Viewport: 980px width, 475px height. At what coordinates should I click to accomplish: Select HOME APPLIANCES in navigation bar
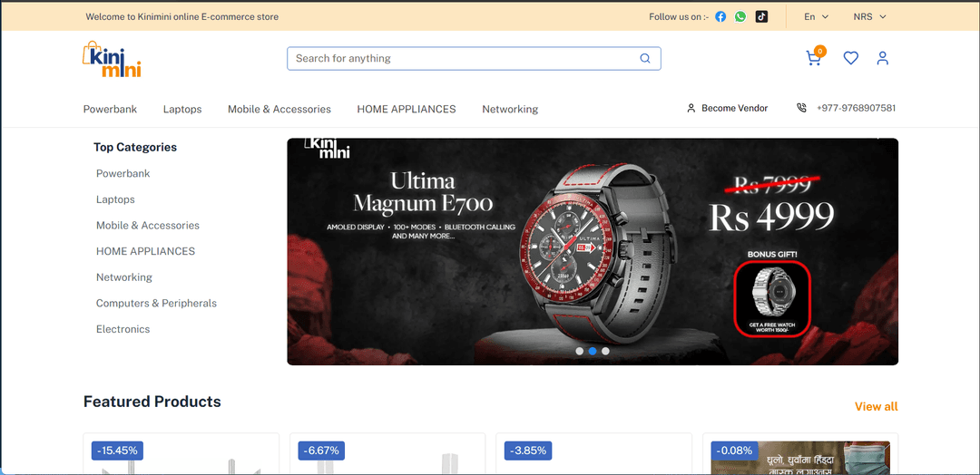point(407,109)
